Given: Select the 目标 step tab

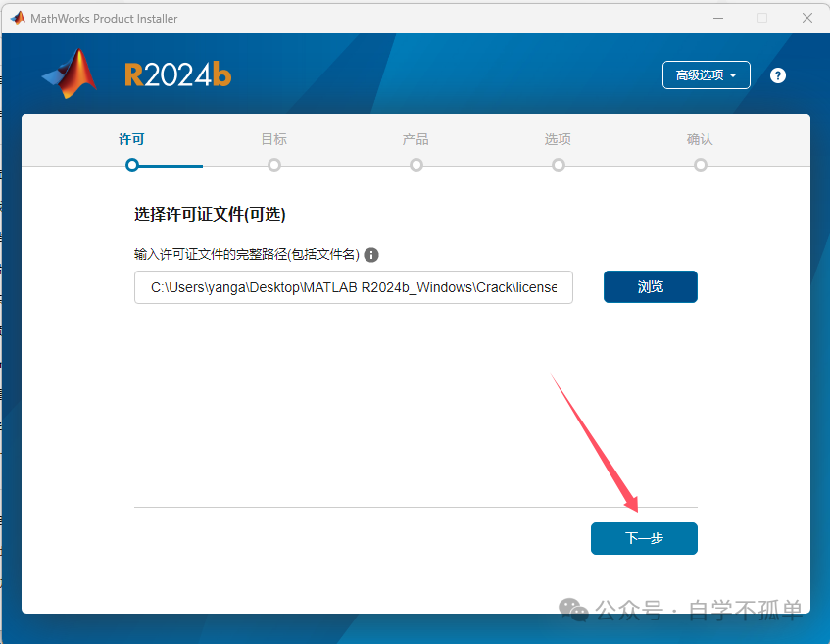Looking at the screenshot, I should pyautogui.click(x=273, y=139).
